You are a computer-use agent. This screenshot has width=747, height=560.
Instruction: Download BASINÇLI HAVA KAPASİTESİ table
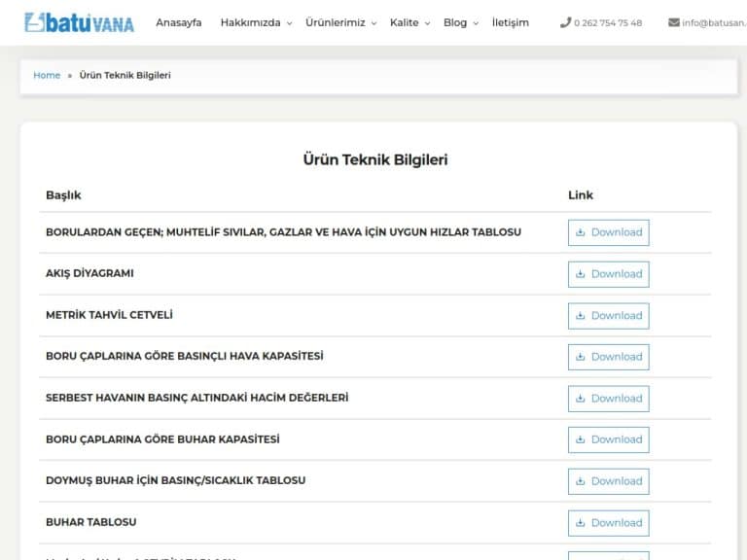pos(608,357)
